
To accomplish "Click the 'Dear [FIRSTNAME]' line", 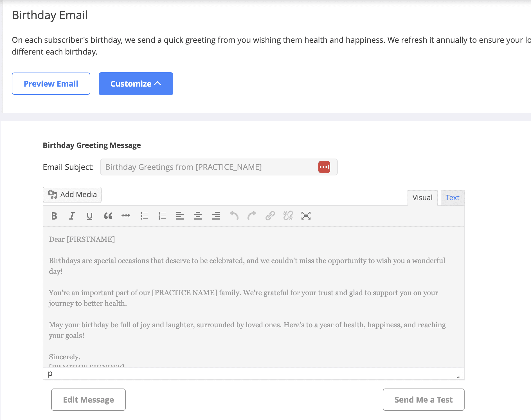I will click(82, 239).
